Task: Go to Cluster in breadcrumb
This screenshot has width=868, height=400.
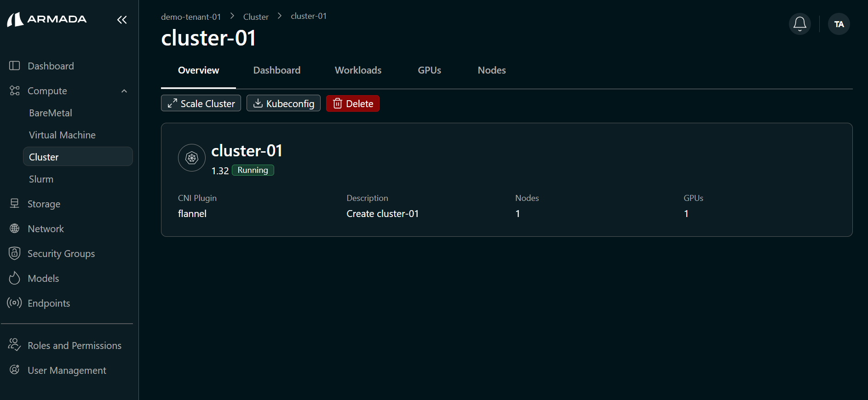Action: pyautogui.click(x=256, y=17)
